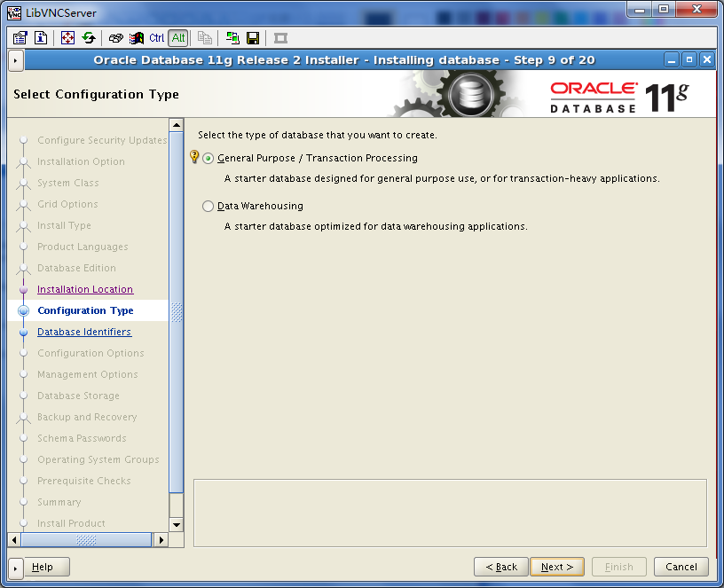Open the Installation Location step link
The height and width of the screenshot is (588, 724).
pyautogui.click(x=85, y=289)
